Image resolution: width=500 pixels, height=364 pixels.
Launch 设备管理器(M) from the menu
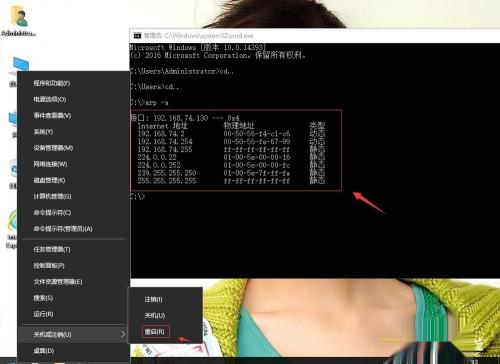53,148
